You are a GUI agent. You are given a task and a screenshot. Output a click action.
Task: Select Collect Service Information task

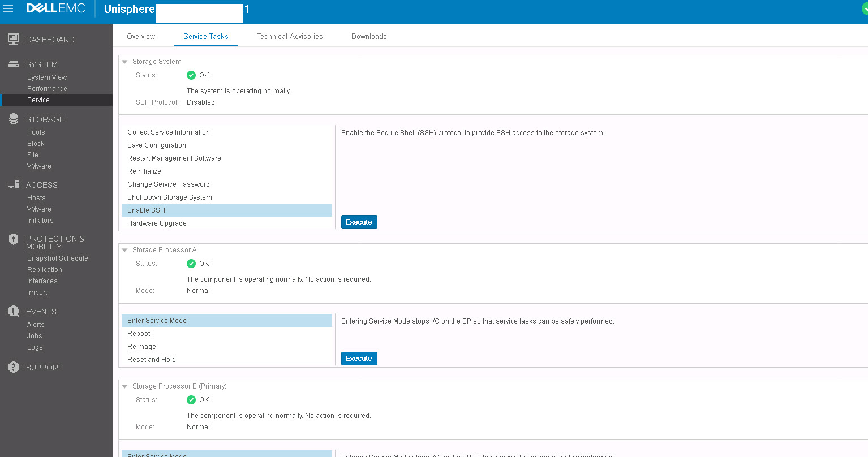[x=169, y=132]
